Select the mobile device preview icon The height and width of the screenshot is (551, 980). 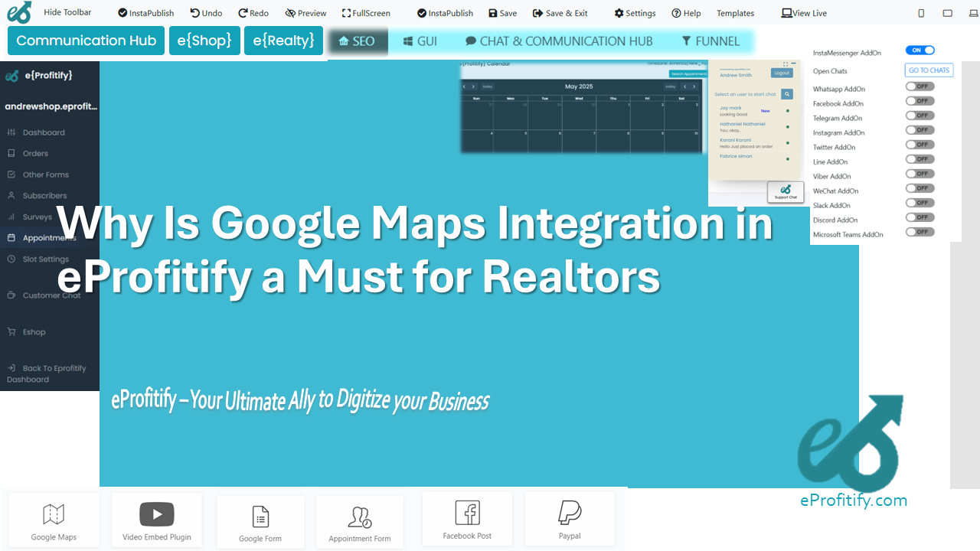click(x=921, y=13)
